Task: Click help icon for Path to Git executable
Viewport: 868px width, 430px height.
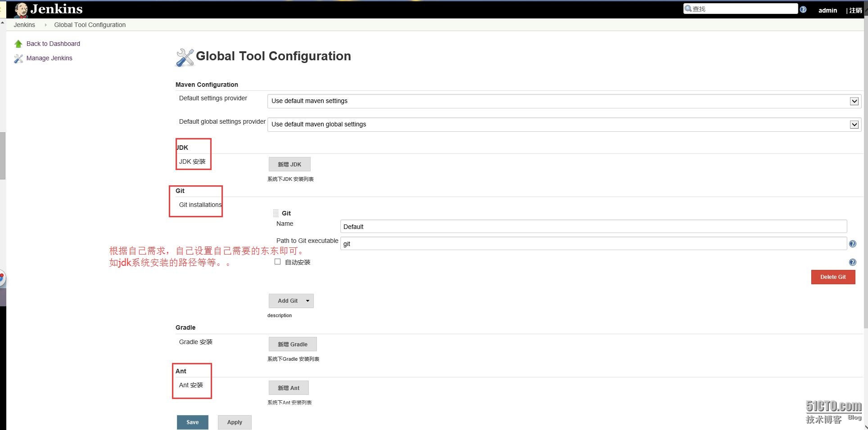Action: (x=852, y=244)
